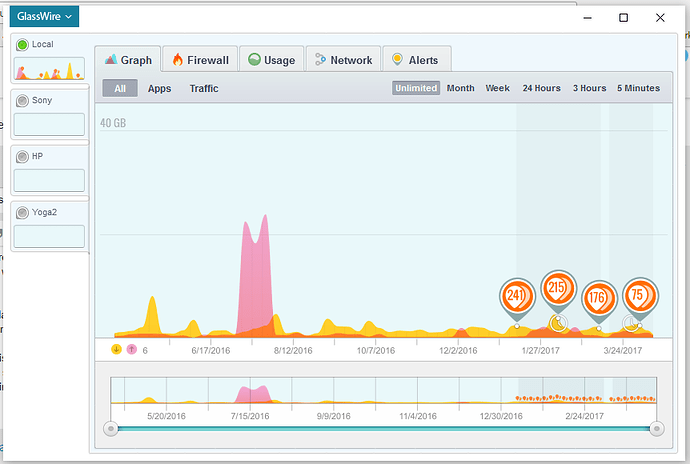Click the left timeline range slider handle
Viewport: 690px width, 464px height.
[111, 428]
